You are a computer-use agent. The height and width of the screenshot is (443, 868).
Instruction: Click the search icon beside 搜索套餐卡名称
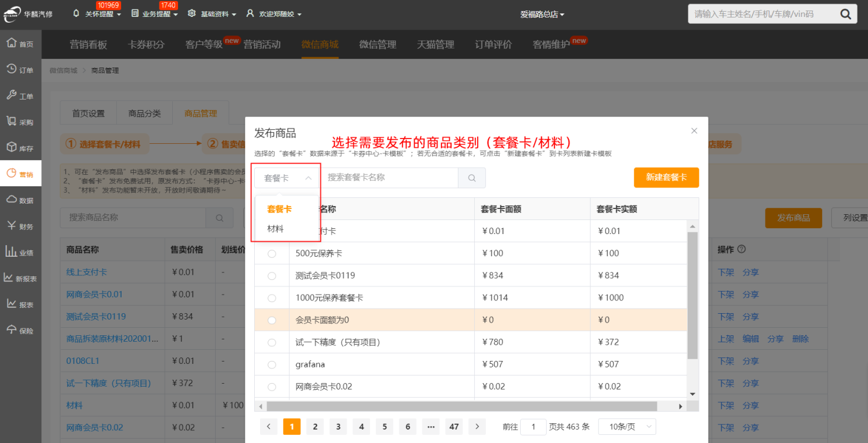(472, 178)
